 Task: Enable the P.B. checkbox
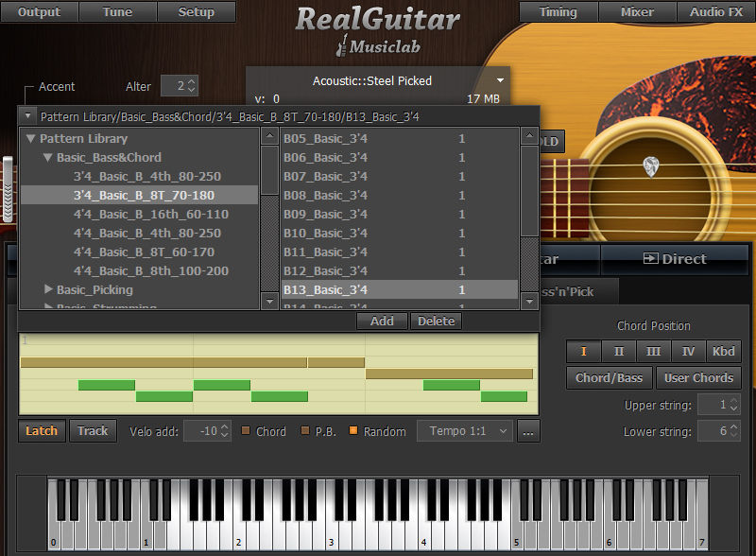coord(304,430)
